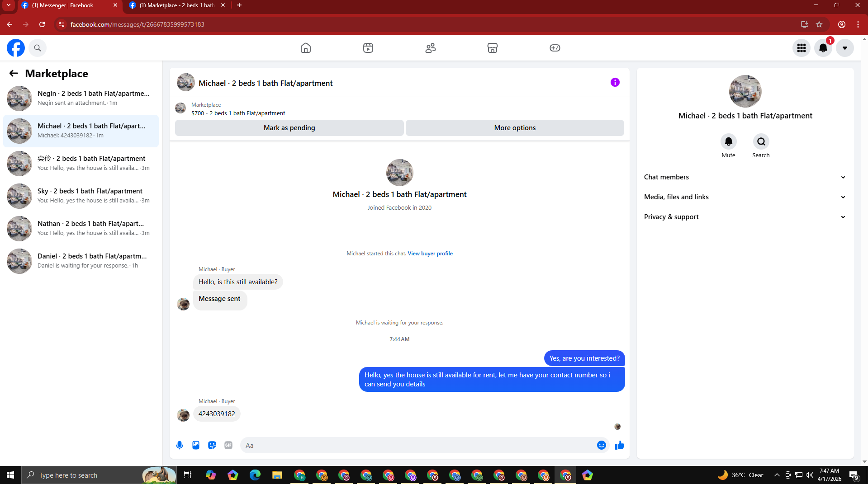
Task: Open the Nathan conversation
Action: [81, 229]
